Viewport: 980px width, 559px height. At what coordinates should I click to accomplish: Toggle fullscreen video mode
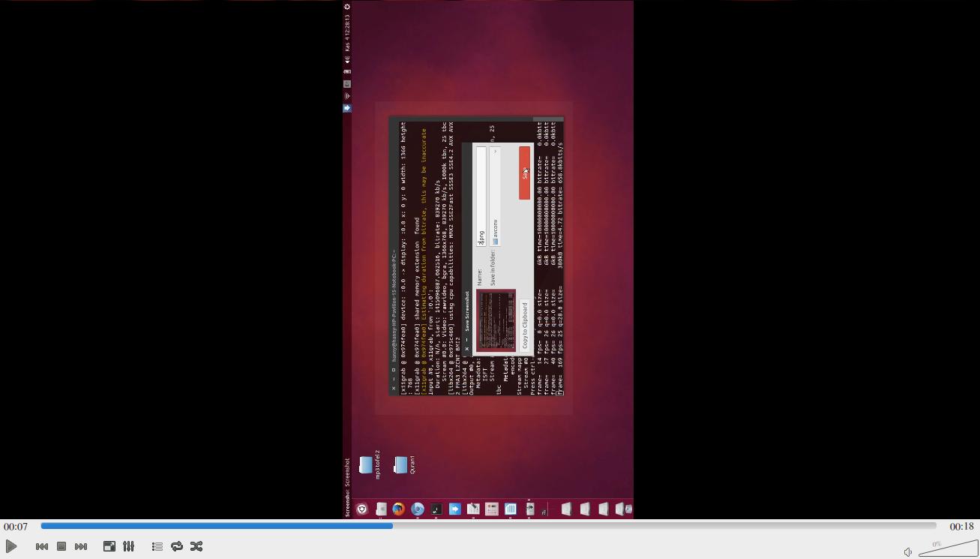(109, 546)
